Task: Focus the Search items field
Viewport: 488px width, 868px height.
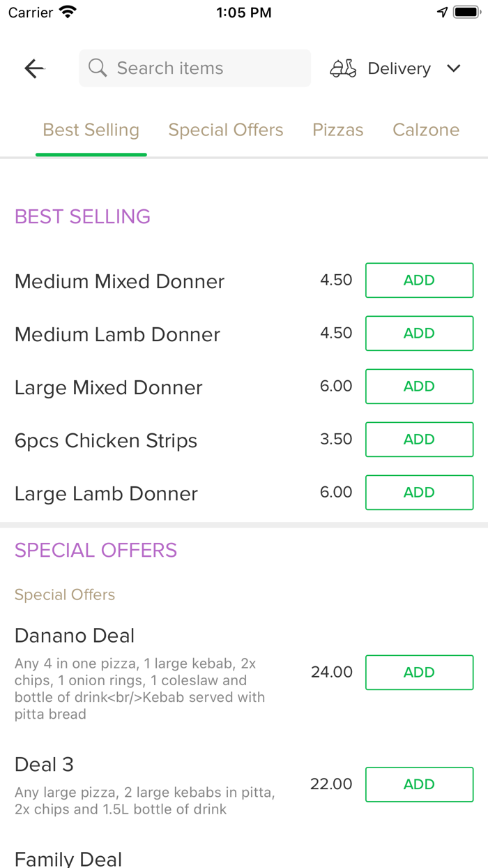Action: (x=202, y=68)
